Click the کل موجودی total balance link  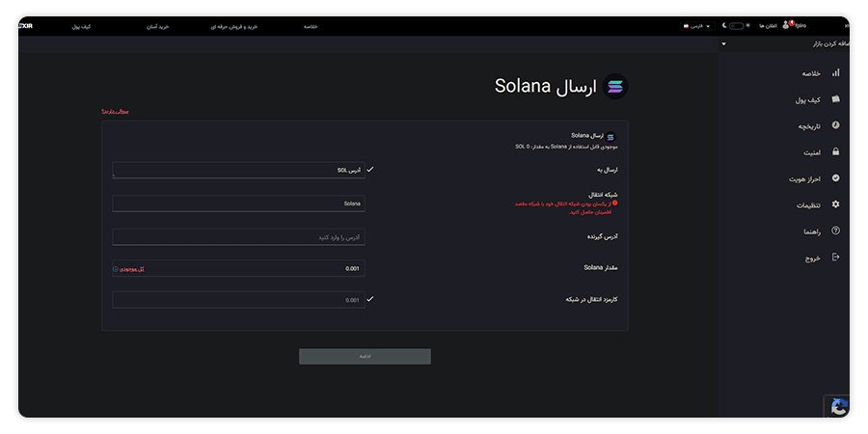[x=133, y=269]
